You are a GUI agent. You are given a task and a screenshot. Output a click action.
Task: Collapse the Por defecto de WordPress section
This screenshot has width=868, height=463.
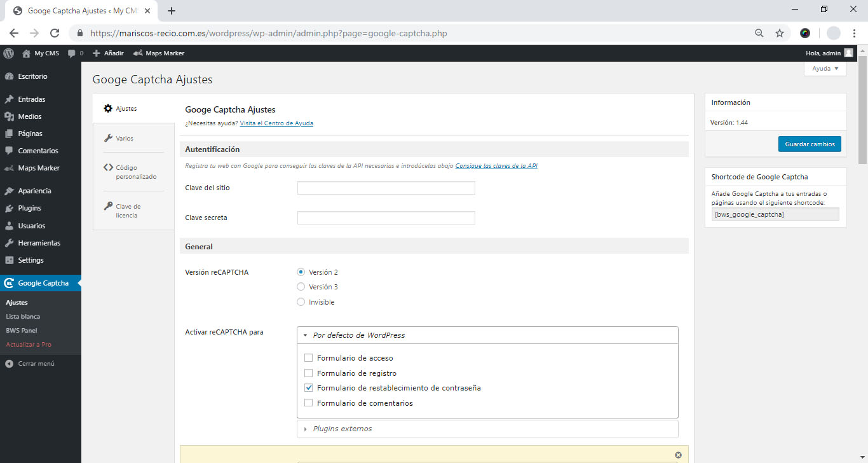click(487, 335)
